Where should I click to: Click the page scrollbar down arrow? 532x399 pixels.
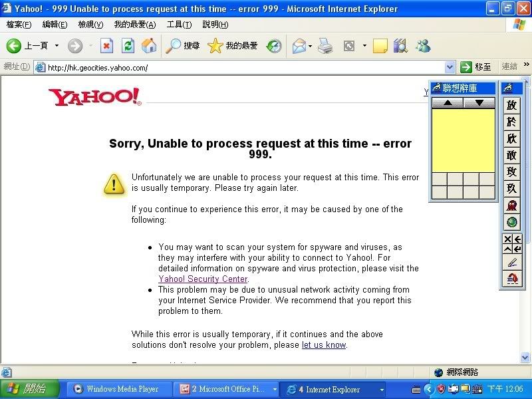pyautogui.click(x=525, y=357)
